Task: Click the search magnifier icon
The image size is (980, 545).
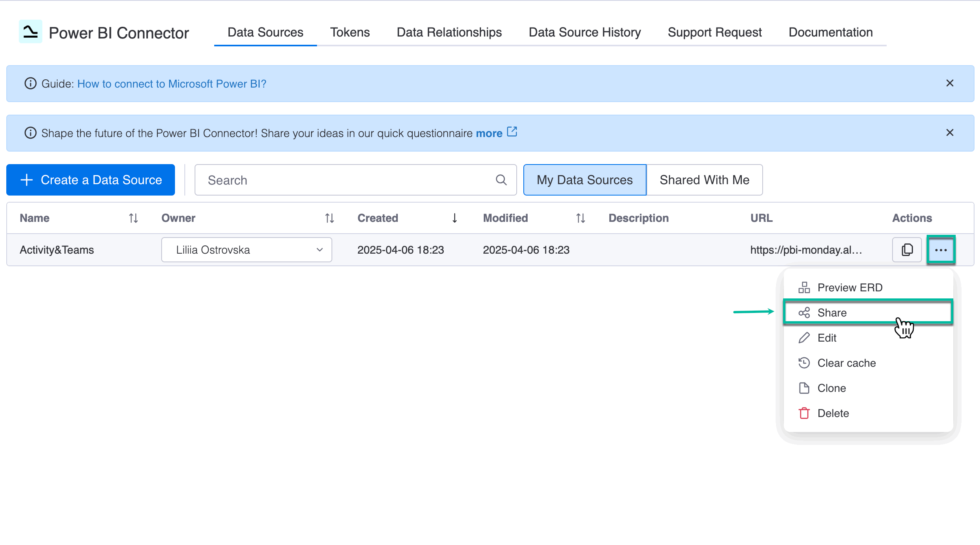Action: [501, 180]
